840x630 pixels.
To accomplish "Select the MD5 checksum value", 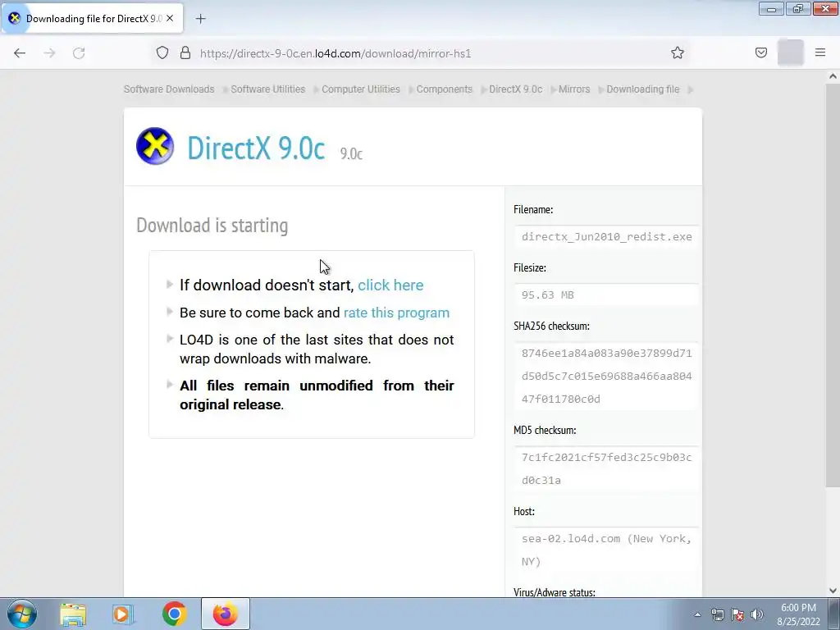I will tap(606, 468).
